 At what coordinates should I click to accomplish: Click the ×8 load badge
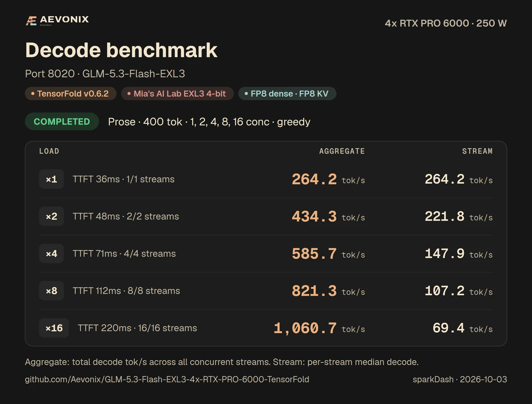click(x=51, y=291)
